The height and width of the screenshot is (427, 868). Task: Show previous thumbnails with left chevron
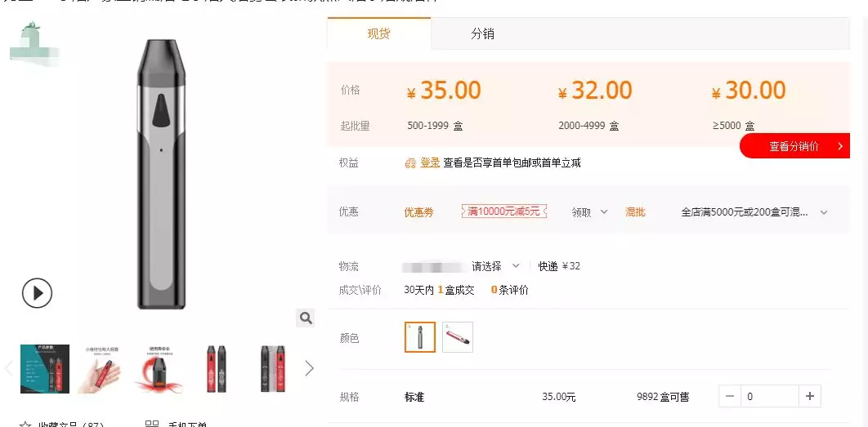(8, 368)
